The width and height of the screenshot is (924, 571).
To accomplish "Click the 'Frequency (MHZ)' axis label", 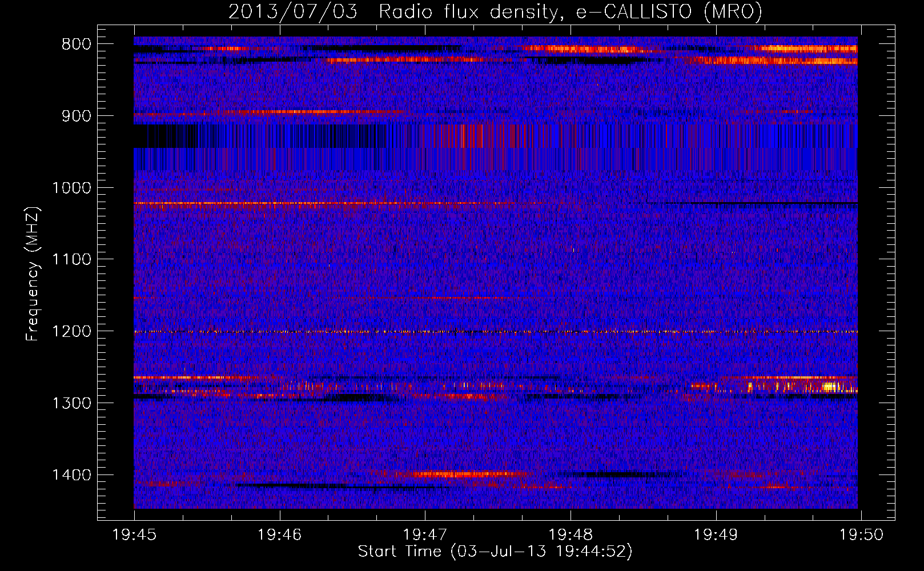I will coord(33,274).
